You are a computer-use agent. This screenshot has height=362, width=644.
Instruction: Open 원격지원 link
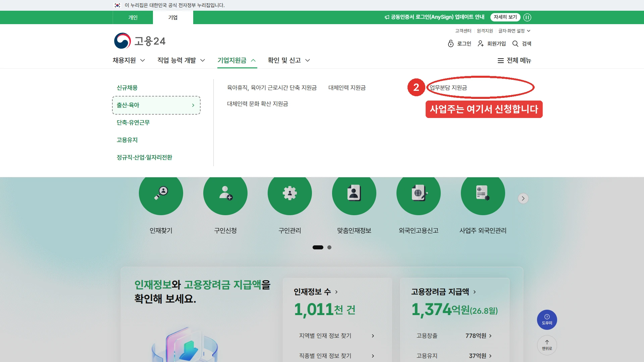click(485, 31)
